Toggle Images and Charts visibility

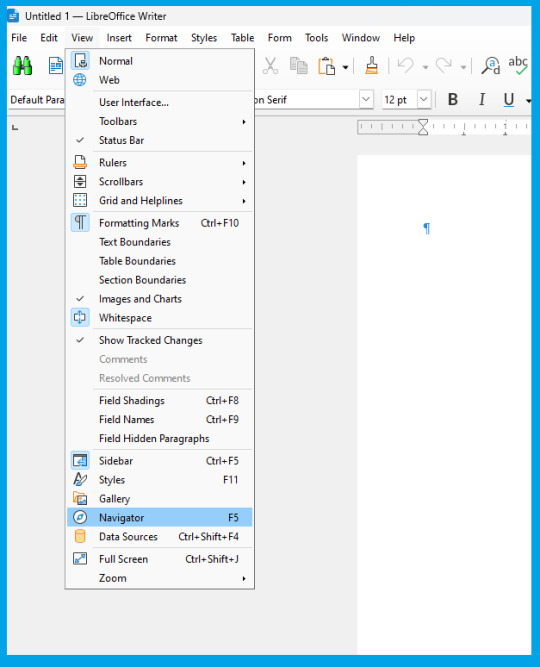click(x=160, y=299)
